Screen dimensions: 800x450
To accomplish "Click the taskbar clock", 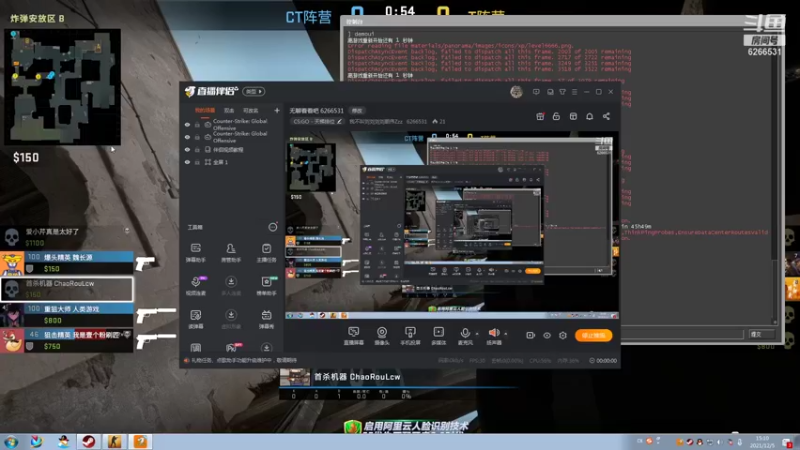I will click(x=762, y=442).
